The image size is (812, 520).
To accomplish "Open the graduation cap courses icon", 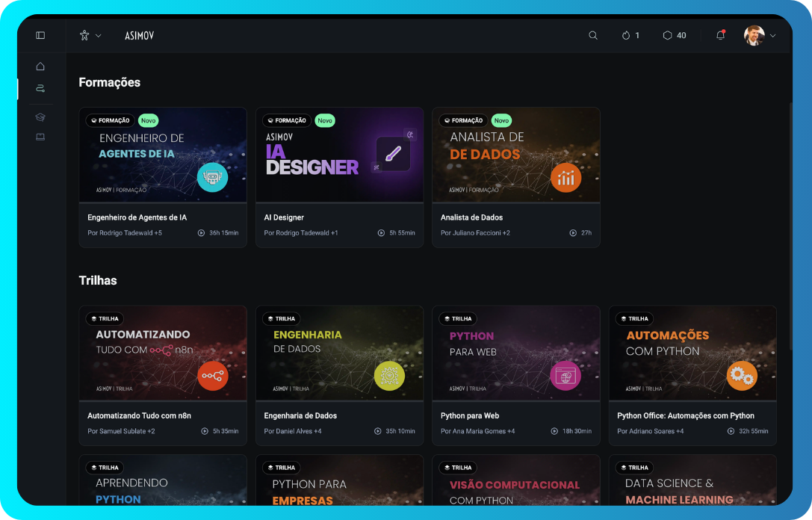I will coord(40,117).
